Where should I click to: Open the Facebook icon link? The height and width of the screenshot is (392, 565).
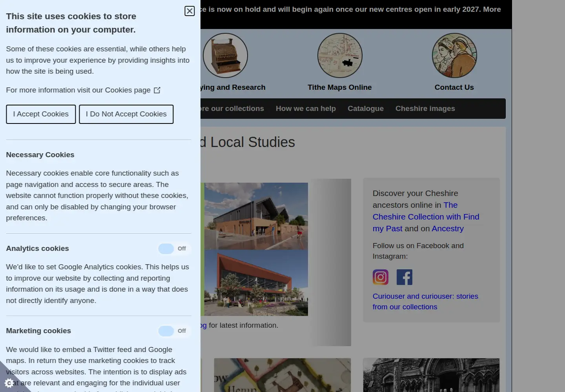[x=405, y=277]
